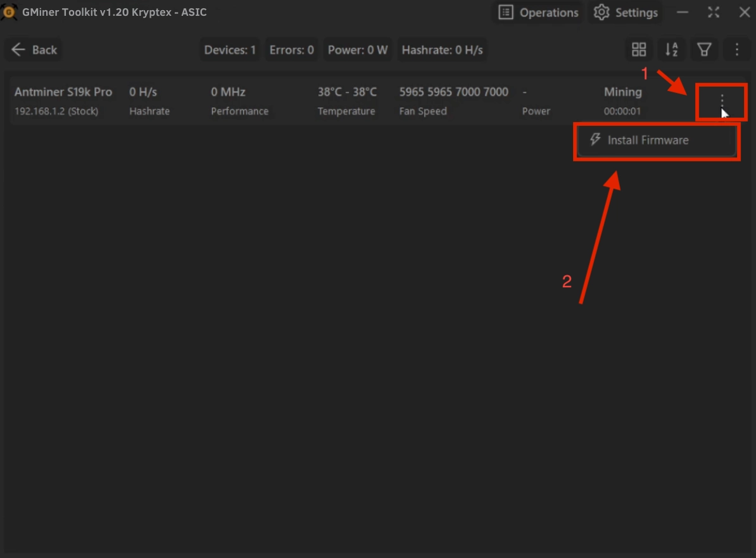Open the filter funnel icon
Viewport: 756px width, 558px height.
tap(703, 50)
